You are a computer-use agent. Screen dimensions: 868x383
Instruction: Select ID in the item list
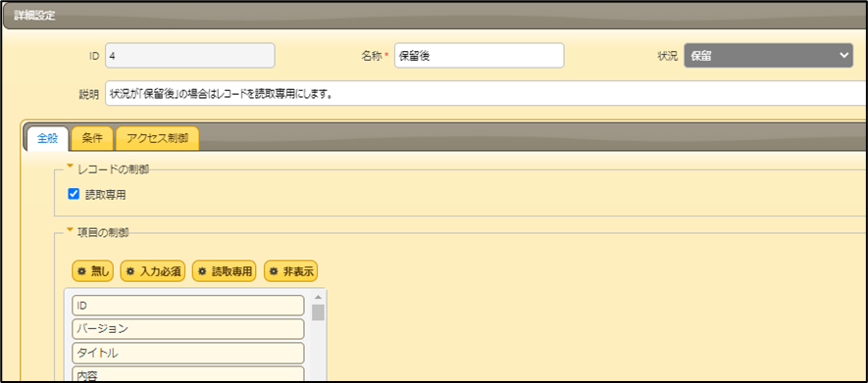tap(188, 305)
